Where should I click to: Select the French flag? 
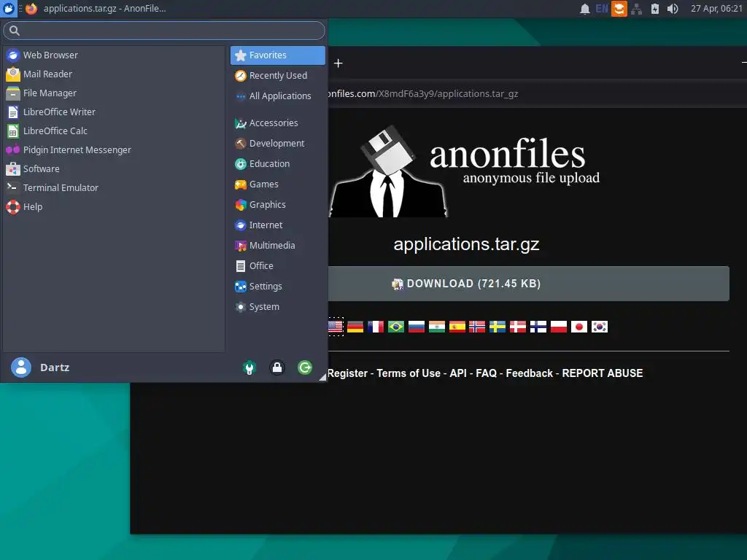click(376, 327)
